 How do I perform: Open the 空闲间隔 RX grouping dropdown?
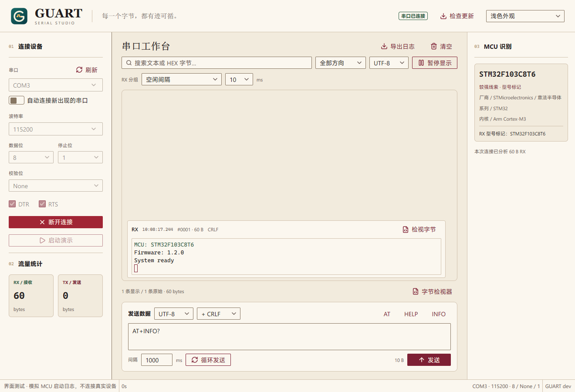(182, 79)
